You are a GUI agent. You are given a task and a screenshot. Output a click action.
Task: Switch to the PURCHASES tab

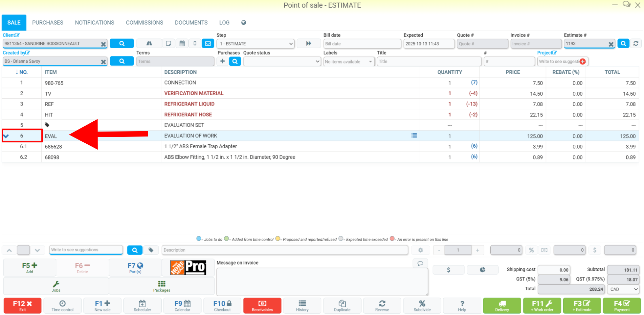pos(48,23)
